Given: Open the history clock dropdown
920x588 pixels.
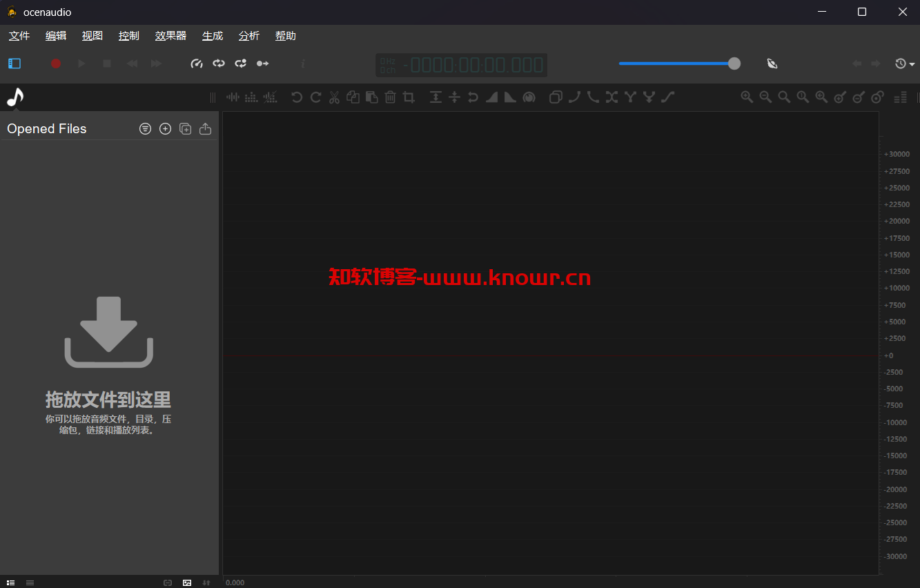Looking at the screenshot, I should [x=905, y=63].
